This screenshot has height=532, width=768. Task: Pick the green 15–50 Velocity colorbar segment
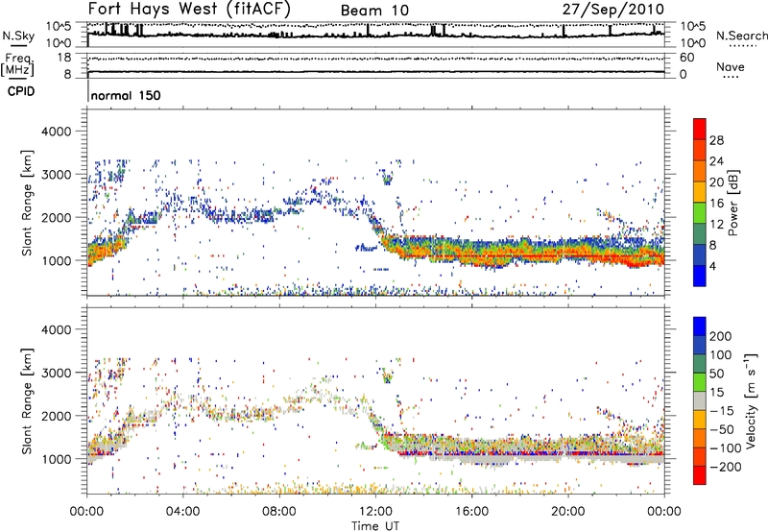pos(700,382)
